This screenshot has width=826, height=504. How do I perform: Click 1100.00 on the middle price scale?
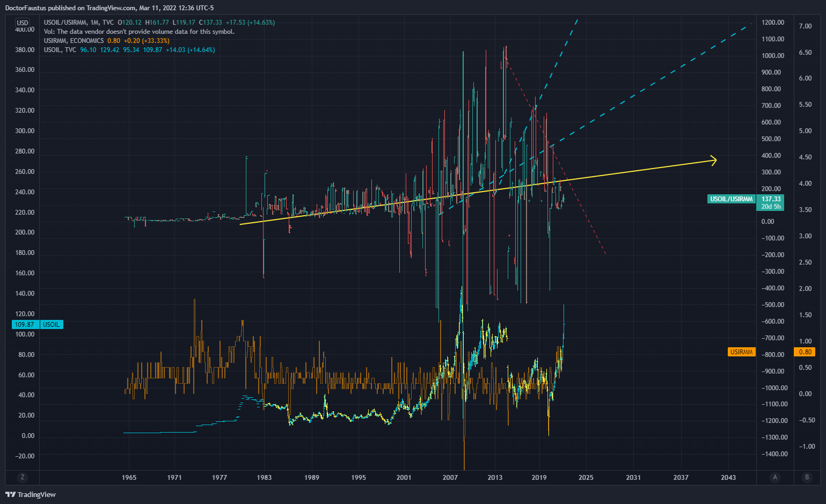[773, 39]
